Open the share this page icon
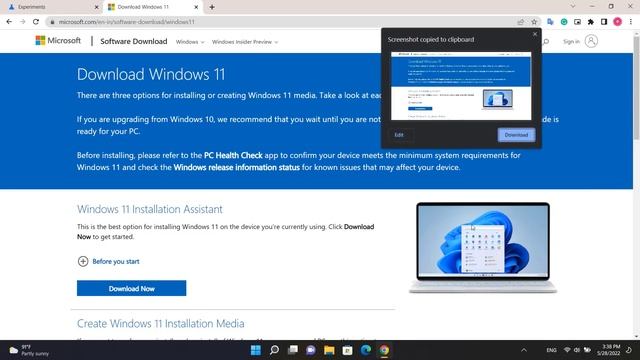 521,22
